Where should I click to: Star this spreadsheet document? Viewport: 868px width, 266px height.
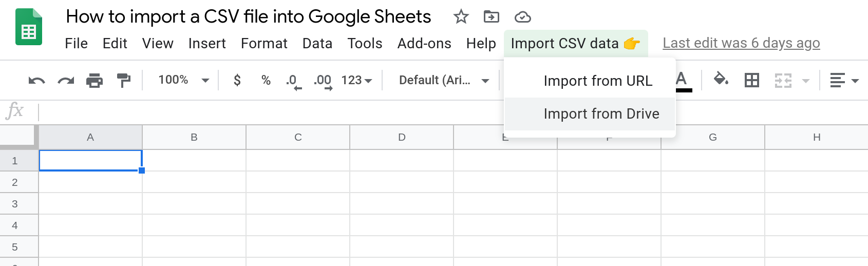point(461,17)
